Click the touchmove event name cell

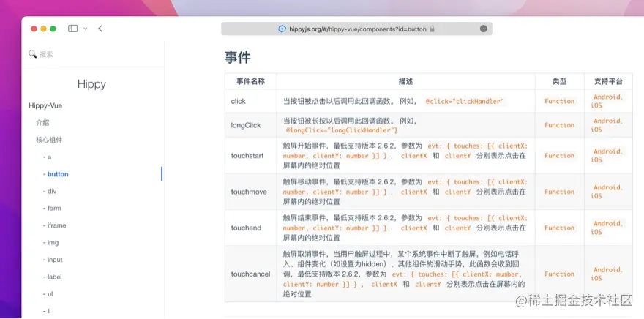249,192
